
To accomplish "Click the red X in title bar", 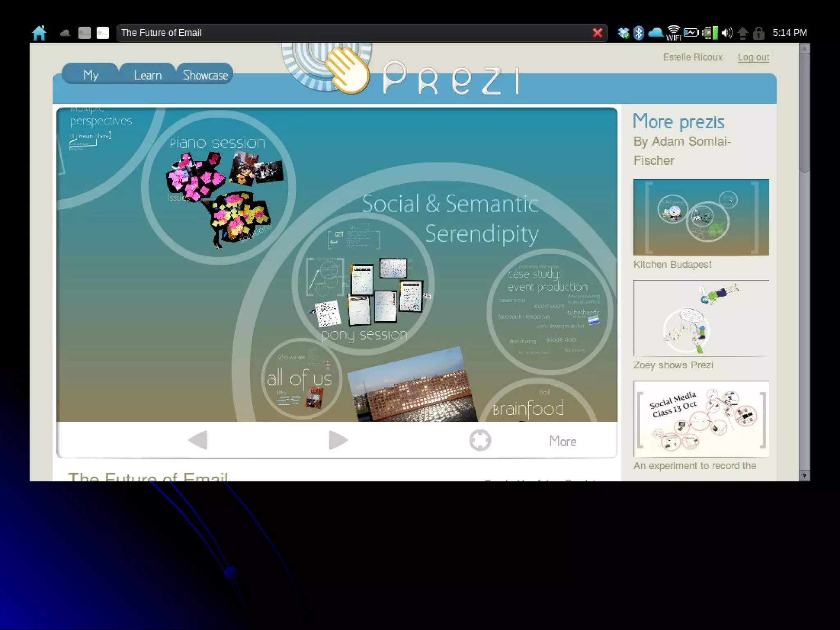I will (597, 33).
